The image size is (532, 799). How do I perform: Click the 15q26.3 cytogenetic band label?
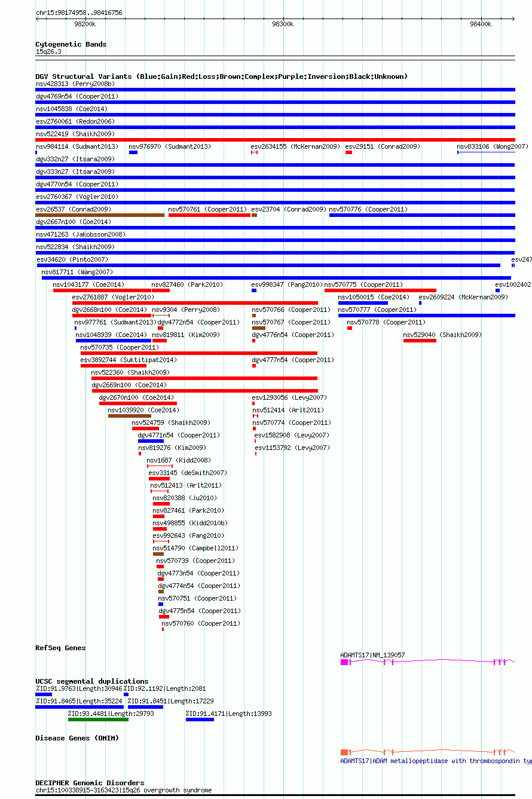pos(48,51)
